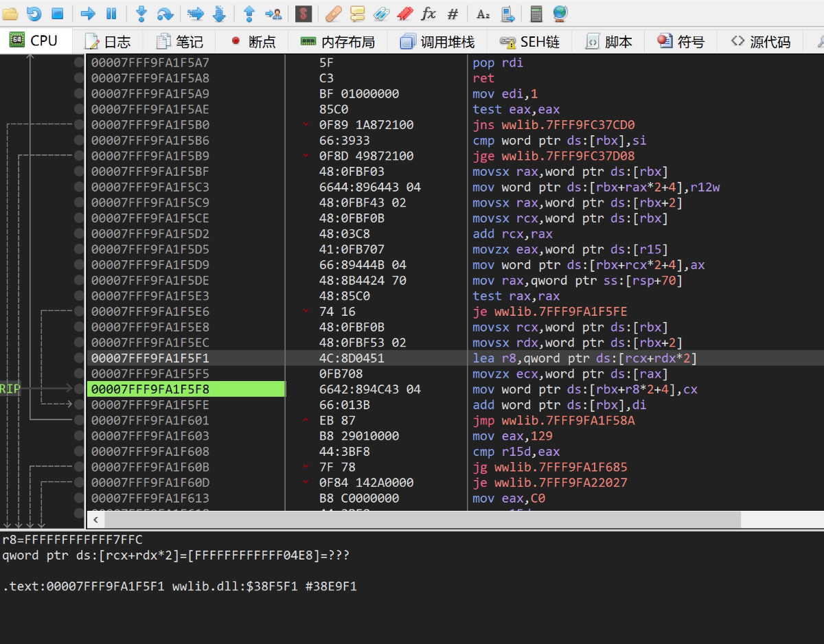The height and width of the screenshot is (644, 824).
Task: Toggle breakpoint at 00007FFF9FA1F5A9
Action: point(79,93)
